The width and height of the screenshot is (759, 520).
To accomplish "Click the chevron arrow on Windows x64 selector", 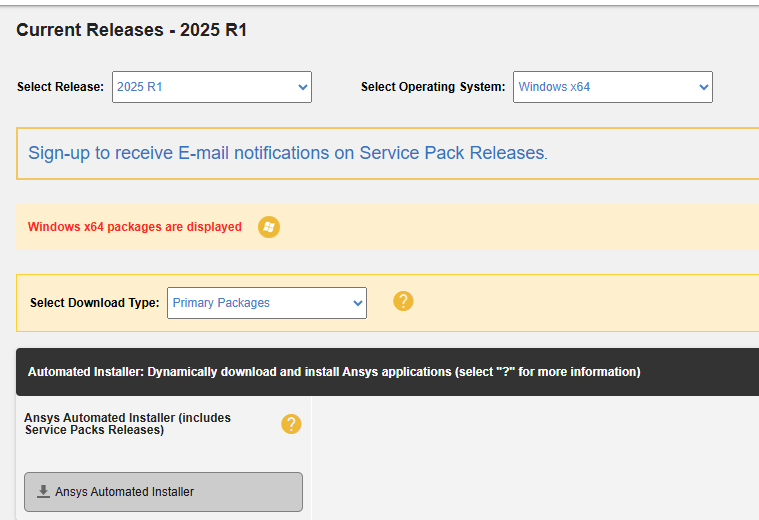I will [x=703, y=87].
